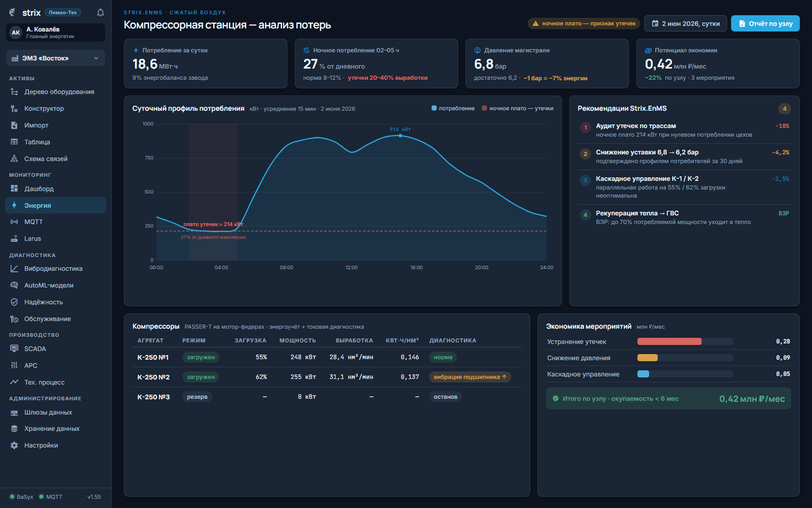Click the Потребление за сутки 18,6 card
The width and height of the screenshot is (812, 508).
coord(206,63)
